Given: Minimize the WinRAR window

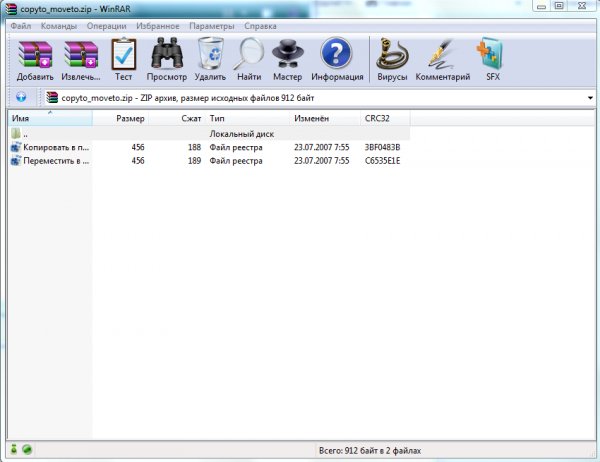Looking at the screenshot, I should [x=541, y=6].
